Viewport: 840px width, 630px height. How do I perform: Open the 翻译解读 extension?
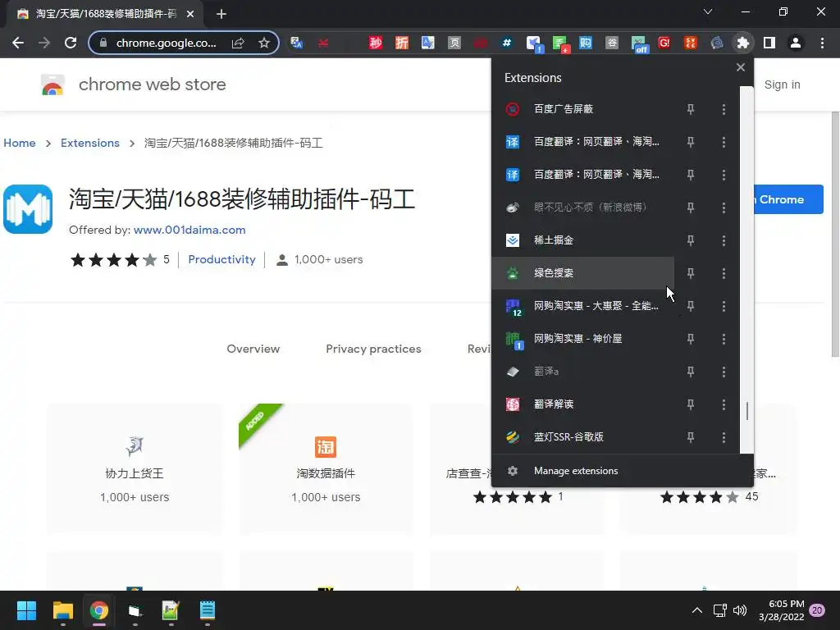[583, 404]
